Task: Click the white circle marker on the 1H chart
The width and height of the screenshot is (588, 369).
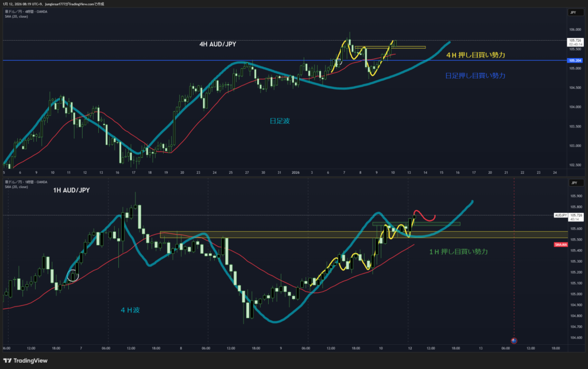Action: pos(72,276)
